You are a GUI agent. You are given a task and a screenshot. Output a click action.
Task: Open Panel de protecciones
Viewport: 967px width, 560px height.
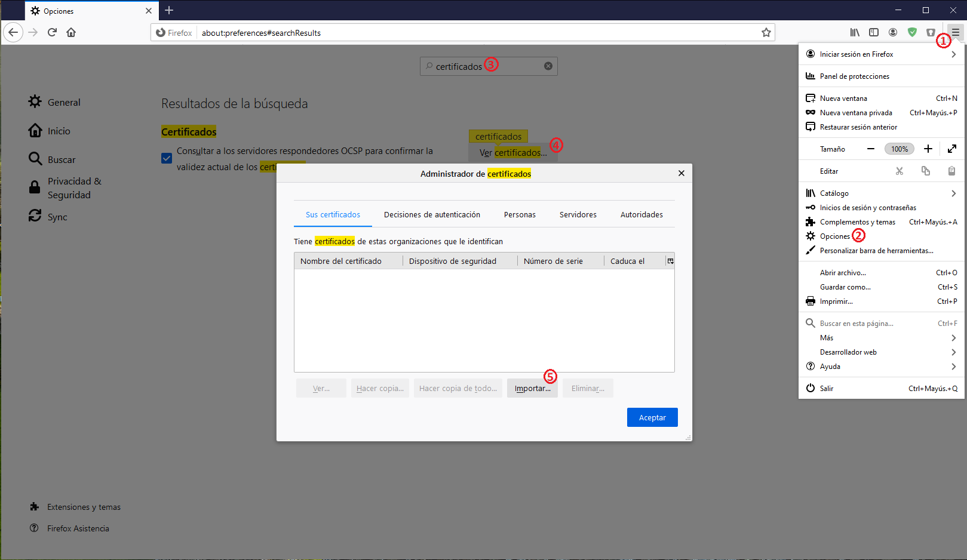882,76
